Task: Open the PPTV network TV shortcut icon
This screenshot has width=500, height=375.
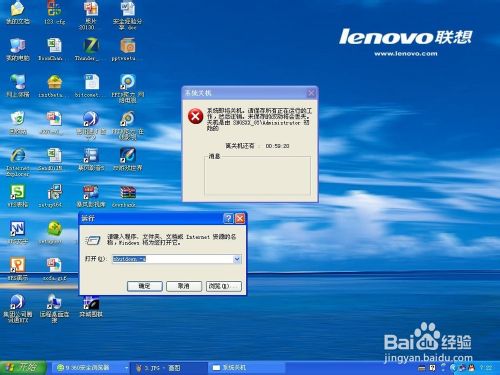Action: pos(128,83)
